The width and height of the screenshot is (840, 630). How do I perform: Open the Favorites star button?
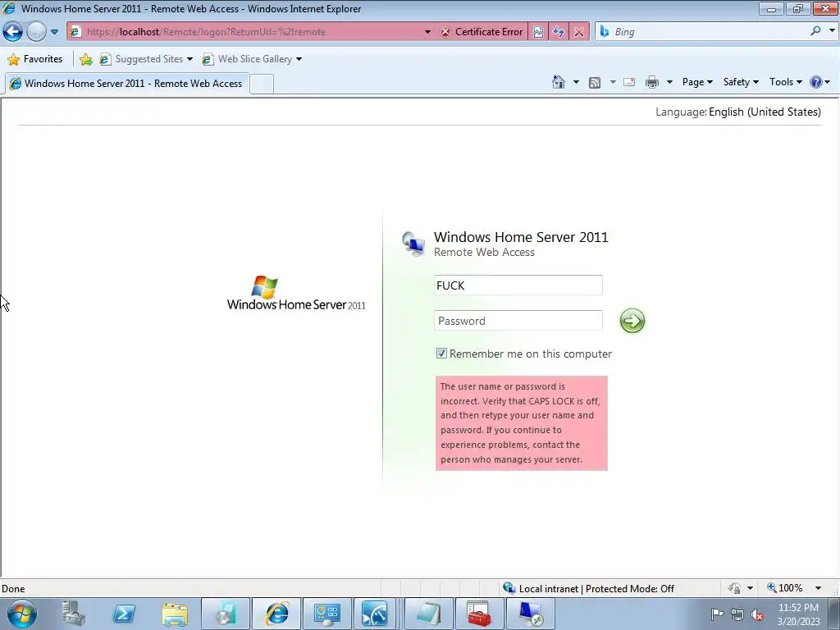pos(35,59)
